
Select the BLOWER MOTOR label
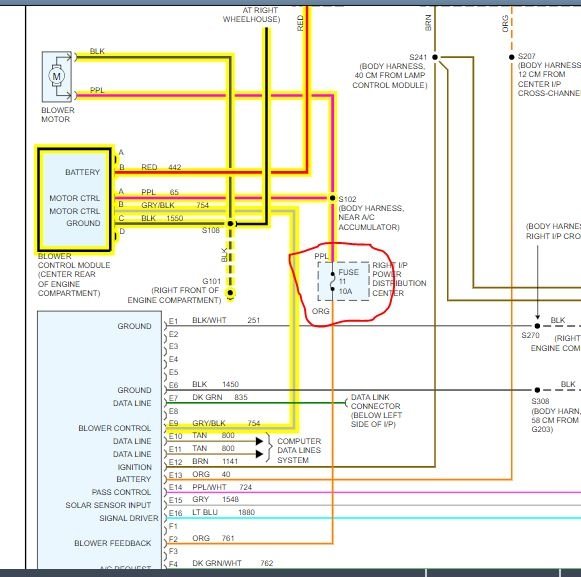point(58,115)
